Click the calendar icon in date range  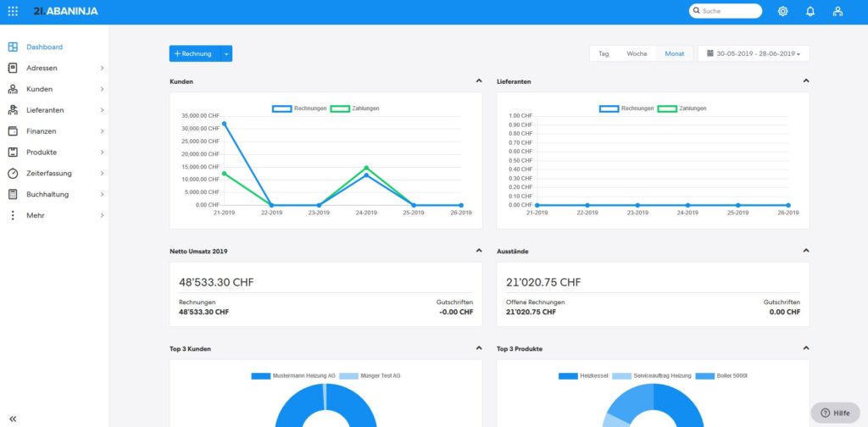point(710,53)
